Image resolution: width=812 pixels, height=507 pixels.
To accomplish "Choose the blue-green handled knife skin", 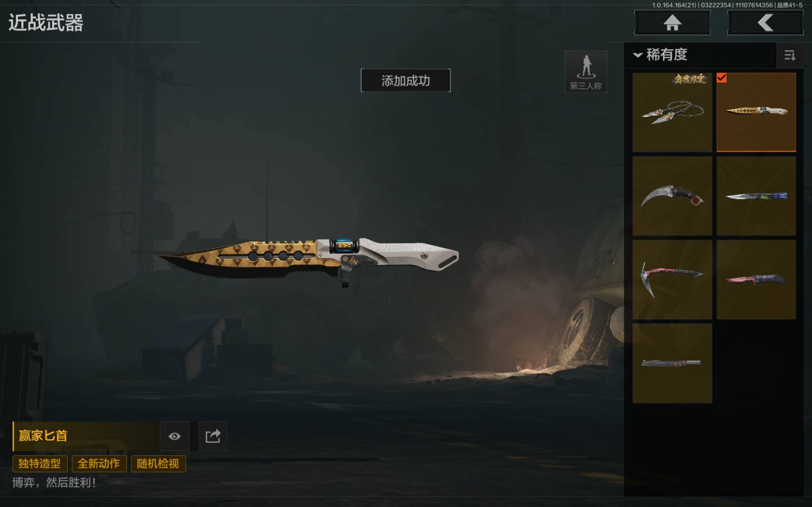I will pos(756,196).
